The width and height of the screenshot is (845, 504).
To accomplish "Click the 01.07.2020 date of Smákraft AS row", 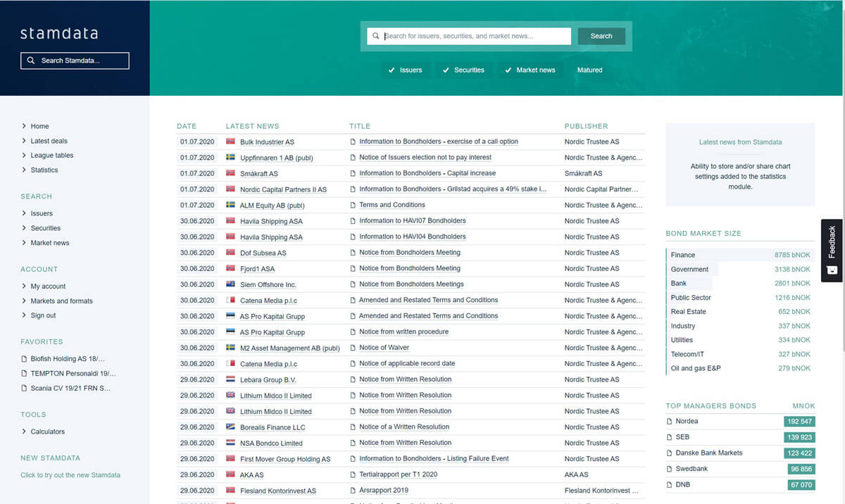I will click(x=197, y=173).
